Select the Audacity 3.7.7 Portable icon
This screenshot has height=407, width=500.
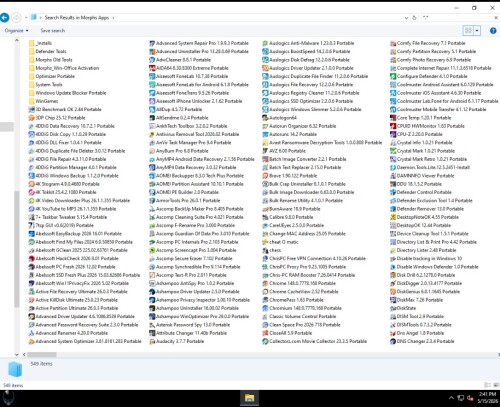(x=152, y=341)
